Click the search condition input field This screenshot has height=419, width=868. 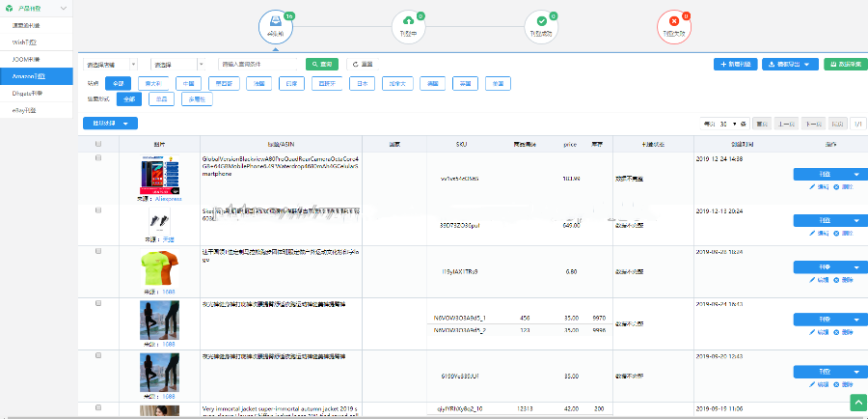[258, 64]
